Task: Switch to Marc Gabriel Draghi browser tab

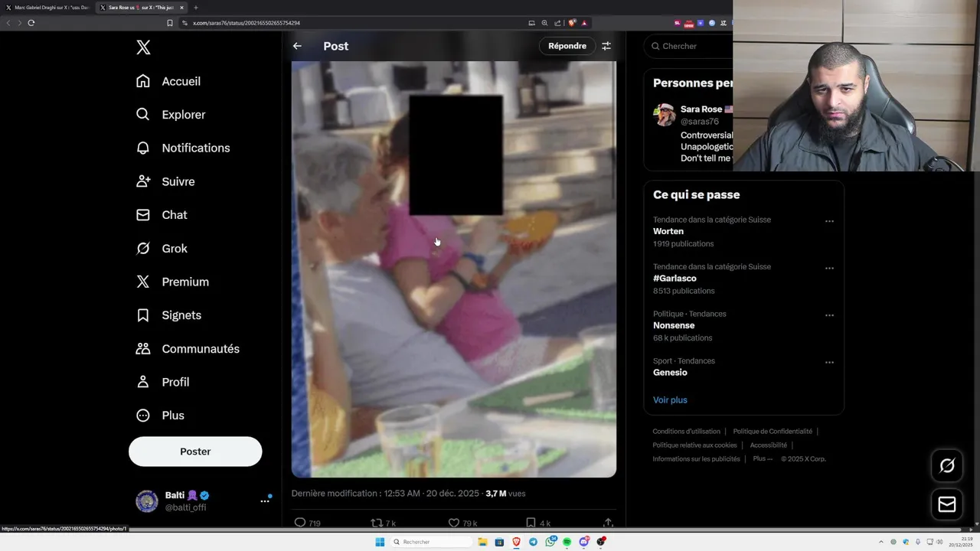Action: pyautogui.click(x=48, y=7)
